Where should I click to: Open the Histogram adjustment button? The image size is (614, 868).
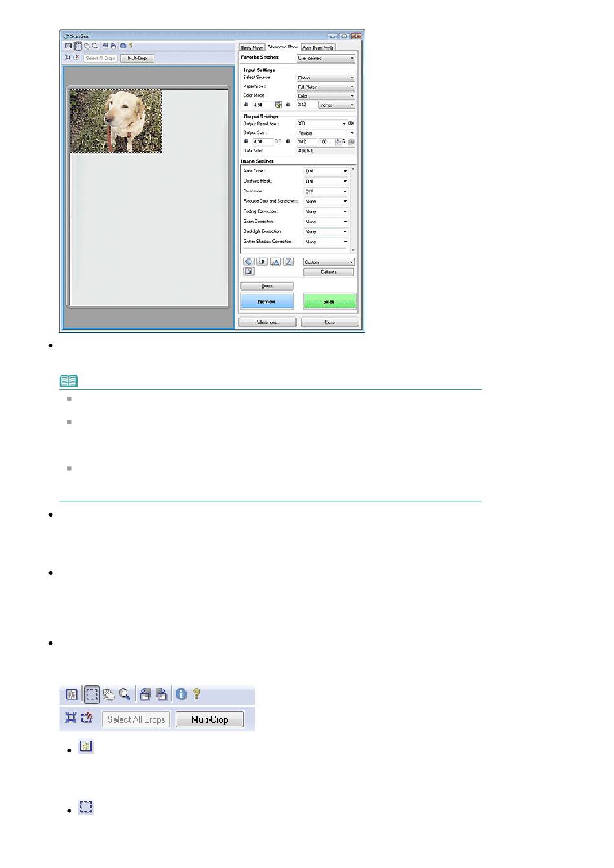pos(275,262)
